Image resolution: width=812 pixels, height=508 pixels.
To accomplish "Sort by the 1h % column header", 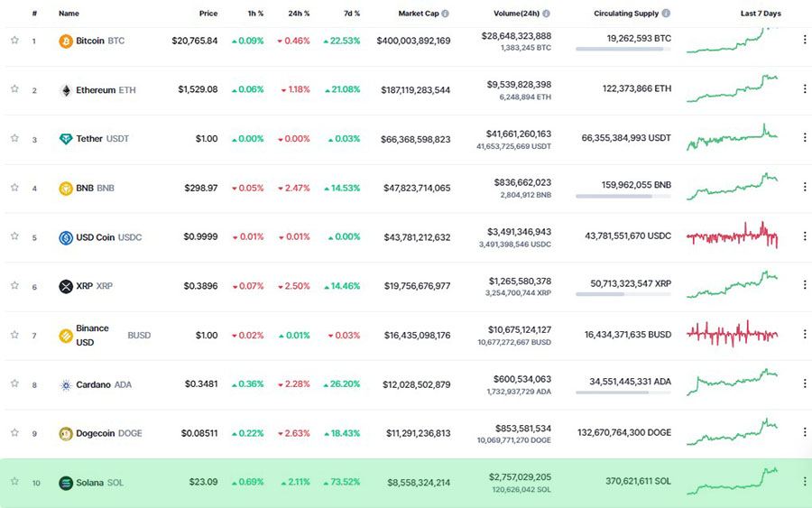I will point(255,14).
